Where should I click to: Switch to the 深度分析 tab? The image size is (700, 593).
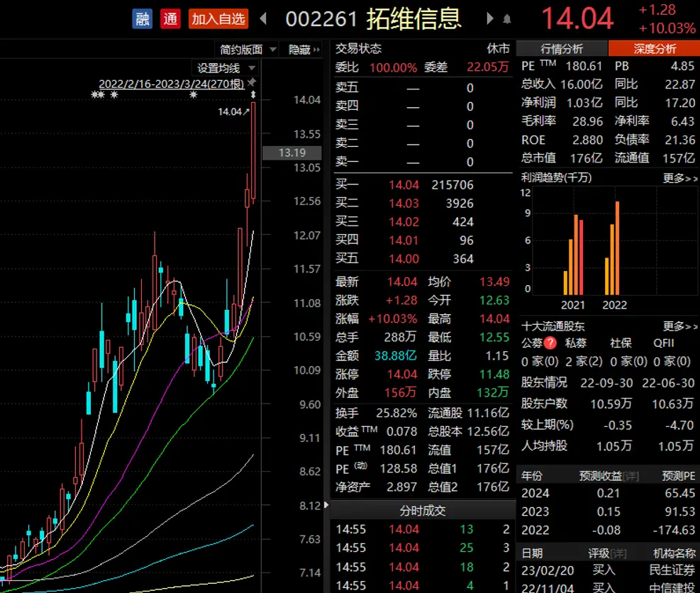pyautogui.click(x=654, y=49)
